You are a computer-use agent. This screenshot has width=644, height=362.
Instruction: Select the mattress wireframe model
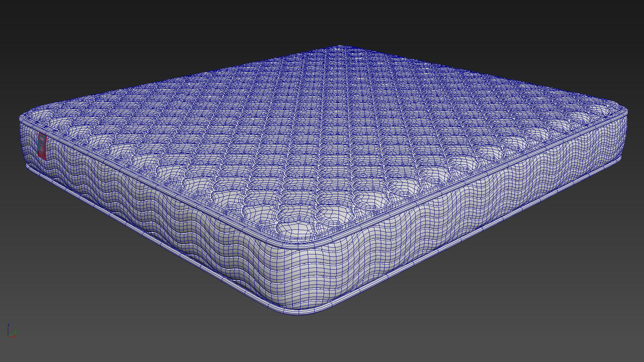322,151
